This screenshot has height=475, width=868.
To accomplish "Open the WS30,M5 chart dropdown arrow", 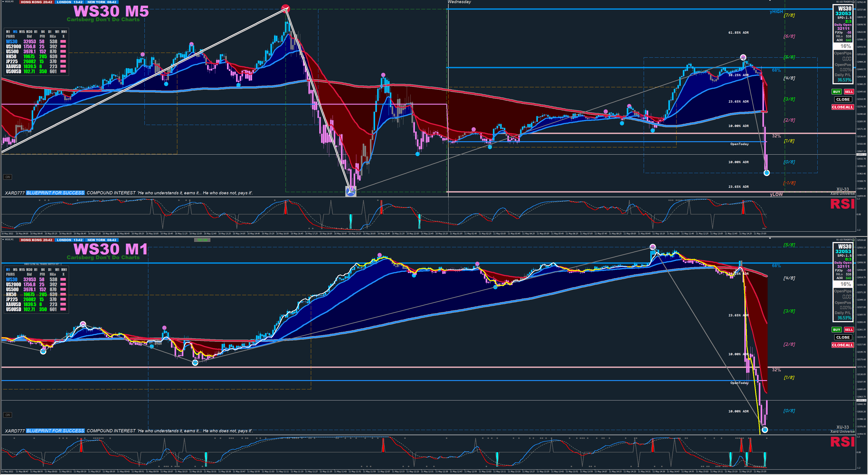I will 3,2.
